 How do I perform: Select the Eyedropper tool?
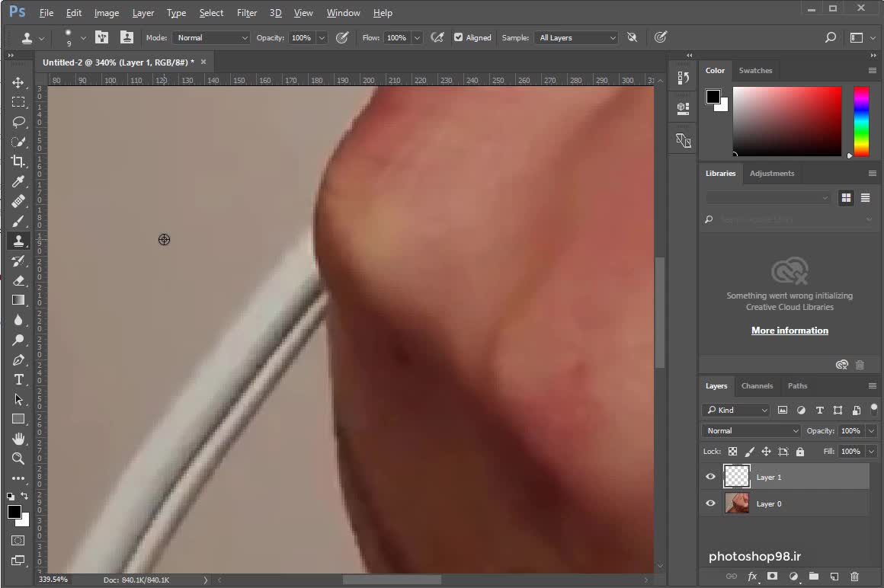pos(18,181)
